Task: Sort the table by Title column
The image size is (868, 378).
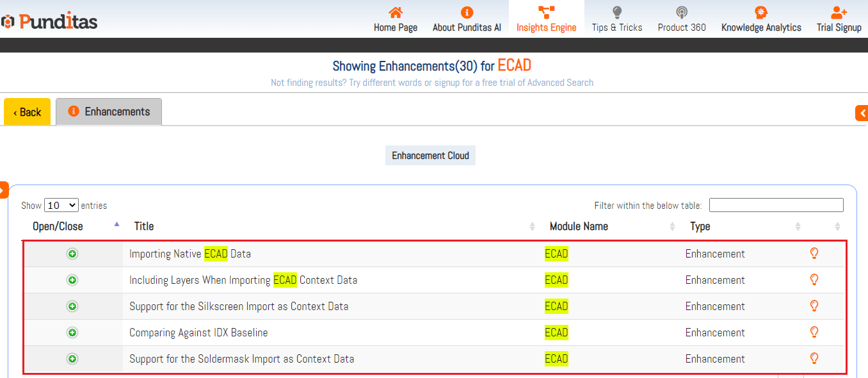Action: [143, 226]
